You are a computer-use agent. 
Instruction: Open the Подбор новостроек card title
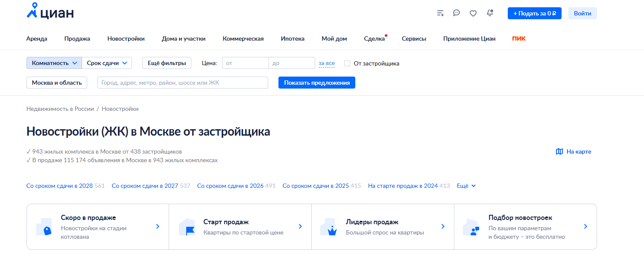(520, 218)
